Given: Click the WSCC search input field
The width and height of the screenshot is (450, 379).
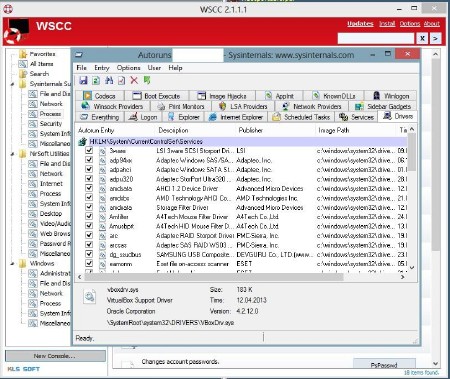Looking at the screenshot, I should click(x=376, y=38).
